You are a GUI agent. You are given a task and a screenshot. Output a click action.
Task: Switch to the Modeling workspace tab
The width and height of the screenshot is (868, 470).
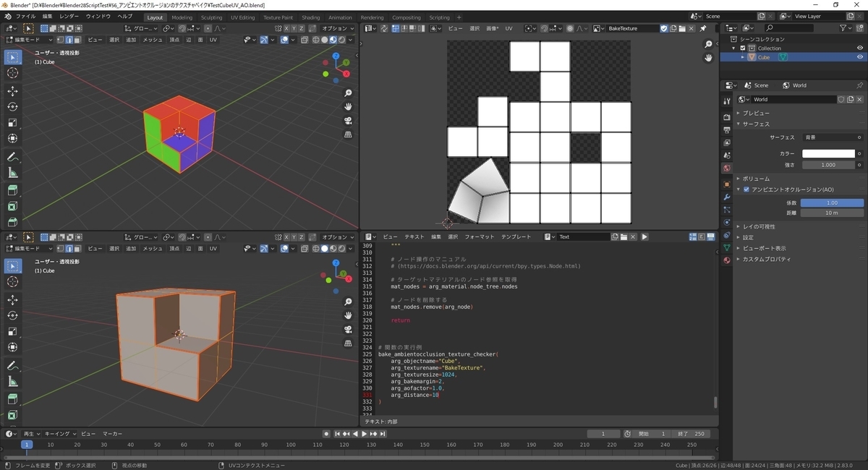[x=182, y=17]
